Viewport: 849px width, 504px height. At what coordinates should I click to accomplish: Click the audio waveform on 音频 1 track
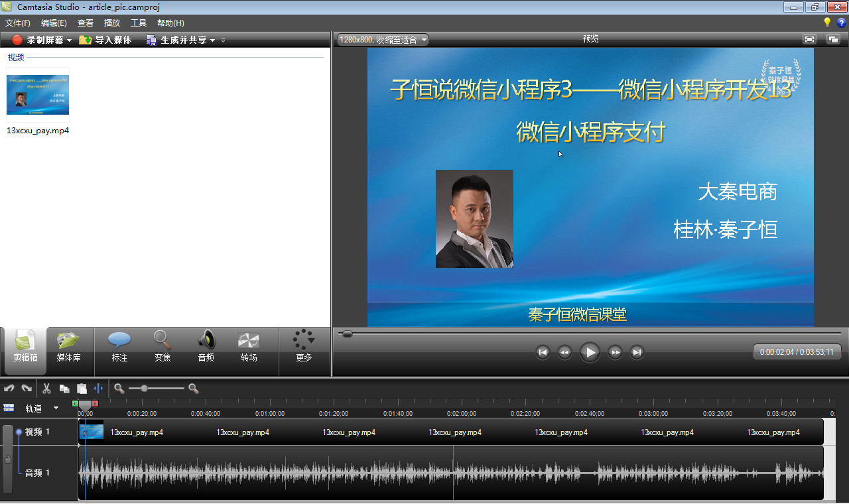click(x=451, y=473)
